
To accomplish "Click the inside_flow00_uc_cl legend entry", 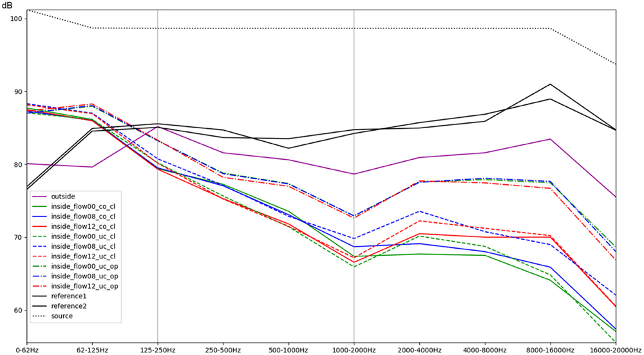I will [x=83, y=236].
